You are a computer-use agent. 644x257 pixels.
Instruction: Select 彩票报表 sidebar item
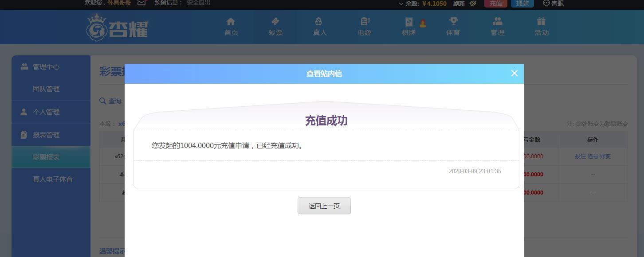[51, 157]
